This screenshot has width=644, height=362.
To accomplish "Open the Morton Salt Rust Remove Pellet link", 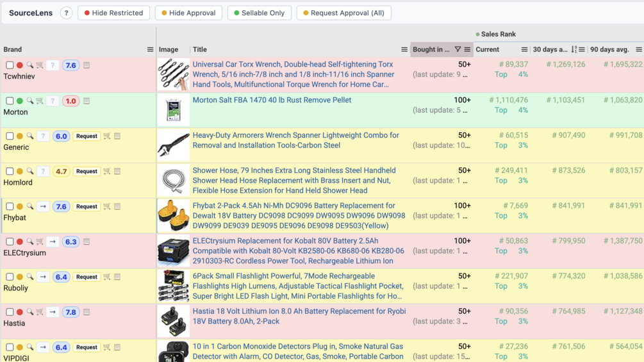I will pos(272,100).
